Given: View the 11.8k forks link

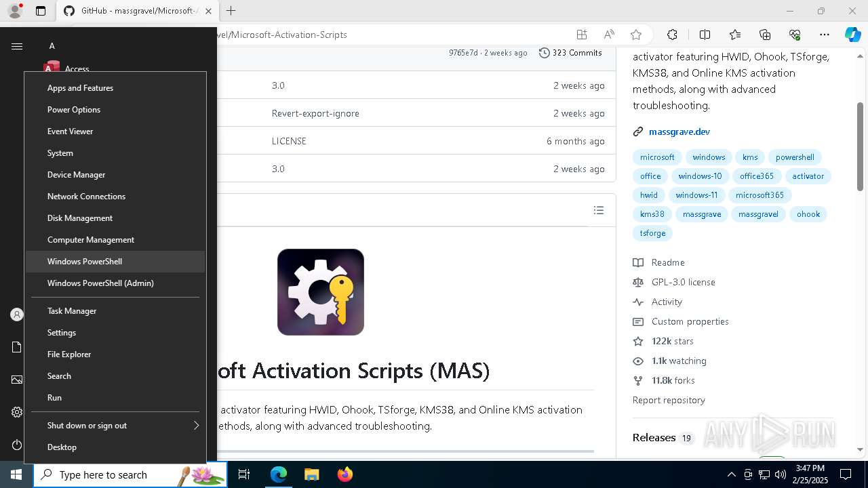Looking at the screenshot, I should [x=673, y=380].
